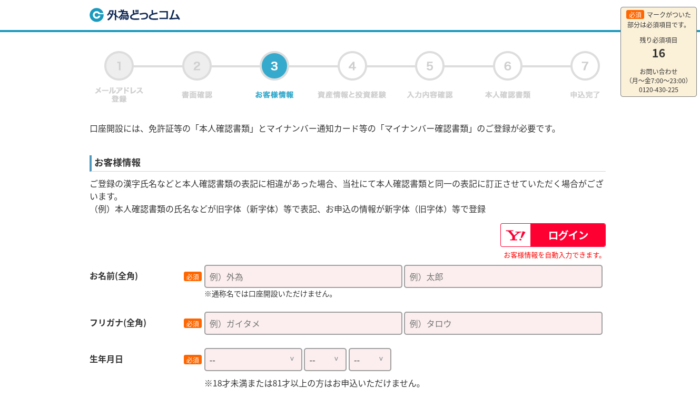Focus the furigana given name field 例）タロウ
Screen dimensions: 700x398
(x=503, y=323)
